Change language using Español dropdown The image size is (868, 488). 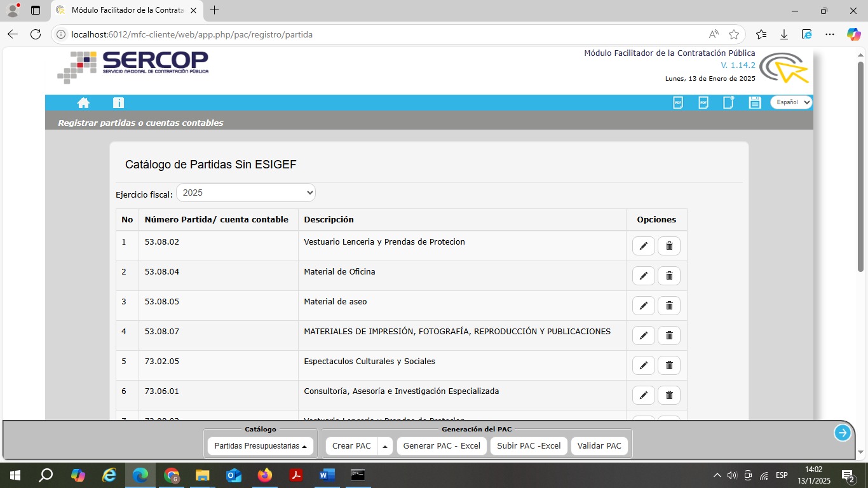791,102
